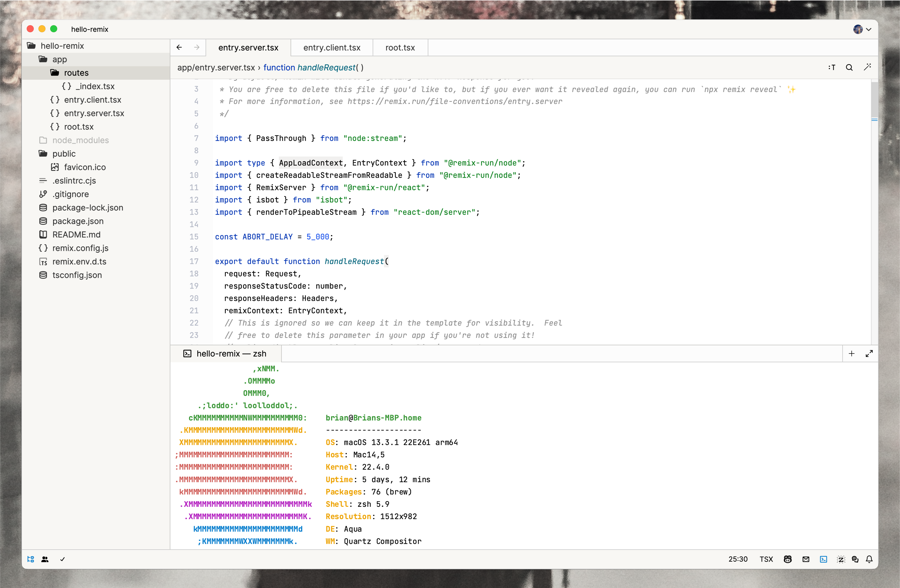Image resolution: width=900 pixels, height=588 pixels.
Task: Open the collaboration people icon
Action: [45, 559]
